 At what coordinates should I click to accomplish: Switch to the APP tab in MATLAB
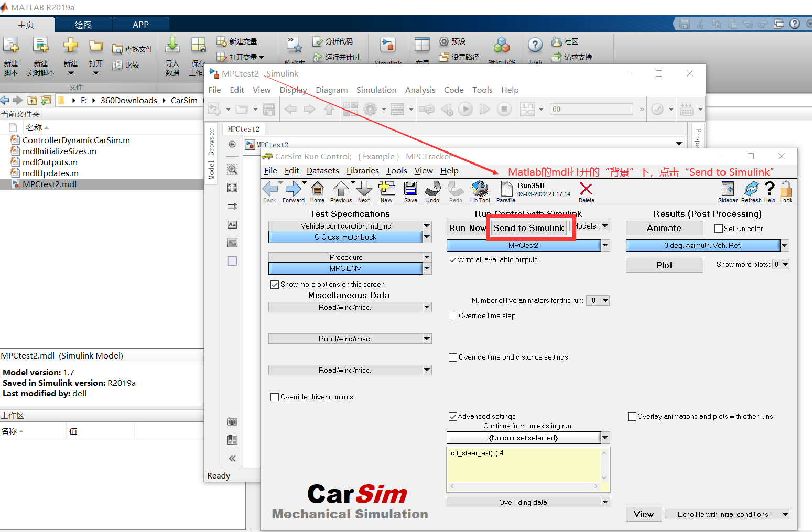[x=140, y=24]
